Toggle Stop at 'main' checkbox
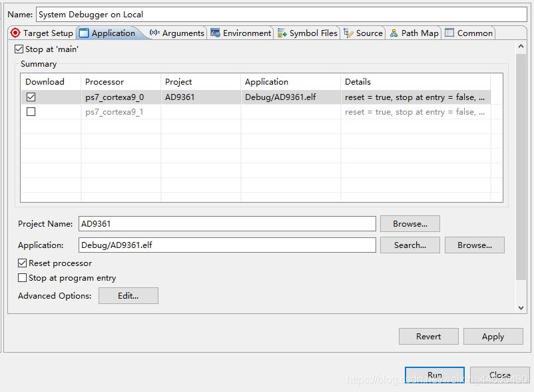 click(19, 49)
